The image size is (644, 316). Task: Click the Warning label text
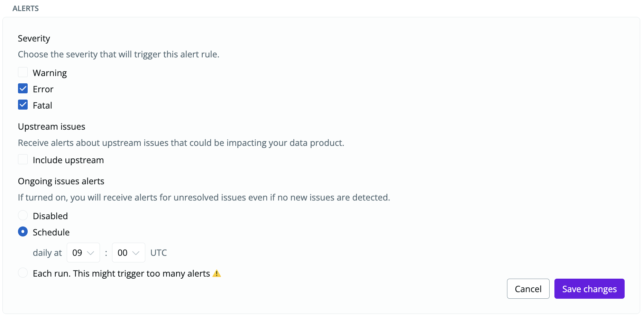click(x=50, y=73)
